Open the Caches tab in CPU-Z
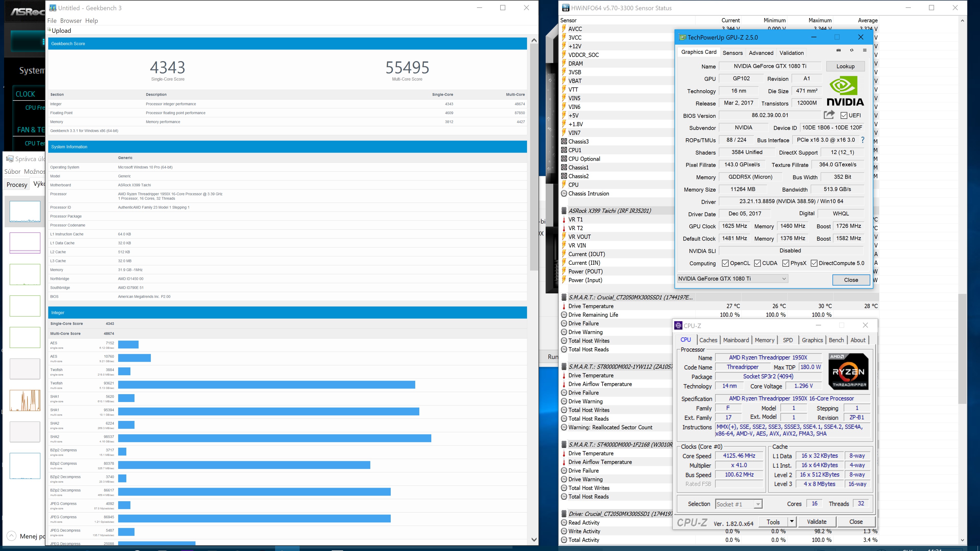 [708, 340]
